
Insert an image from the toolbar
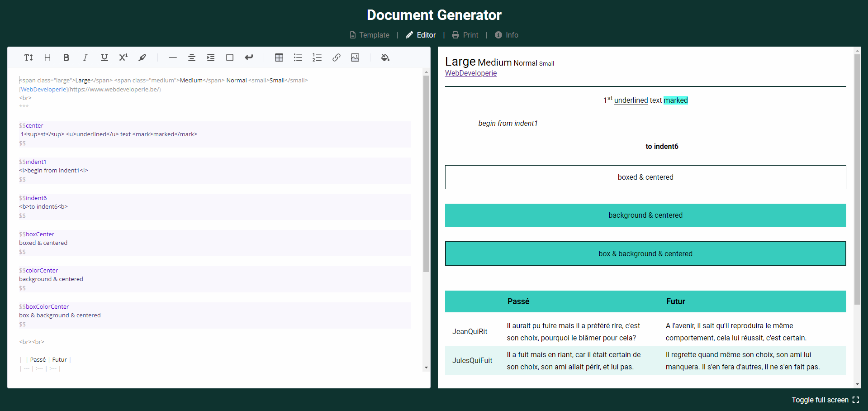click(x=355, y=57)
